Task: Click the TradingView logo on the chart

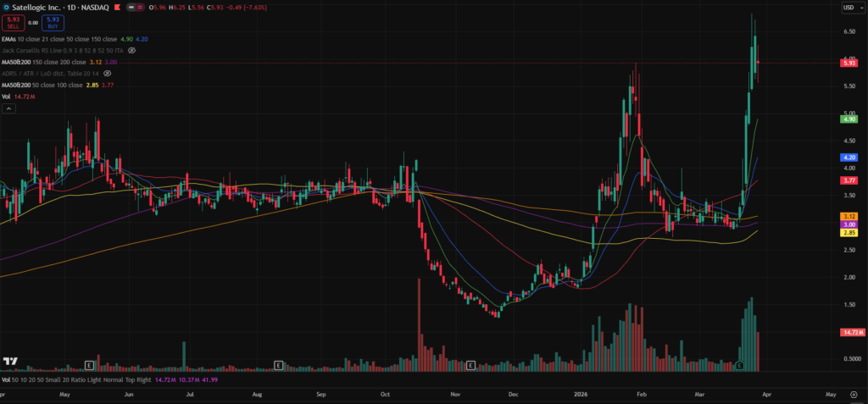Action: point(10,362)
